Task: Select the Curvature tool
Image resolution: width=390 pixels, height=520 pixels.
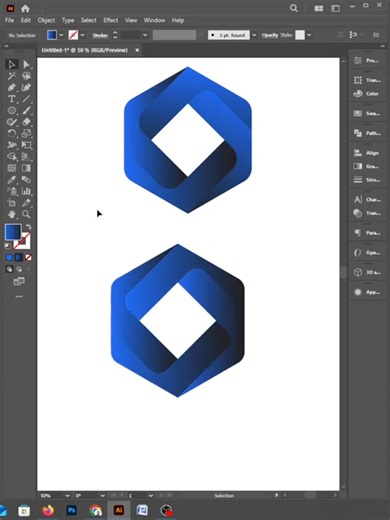Action: (26, 87)
